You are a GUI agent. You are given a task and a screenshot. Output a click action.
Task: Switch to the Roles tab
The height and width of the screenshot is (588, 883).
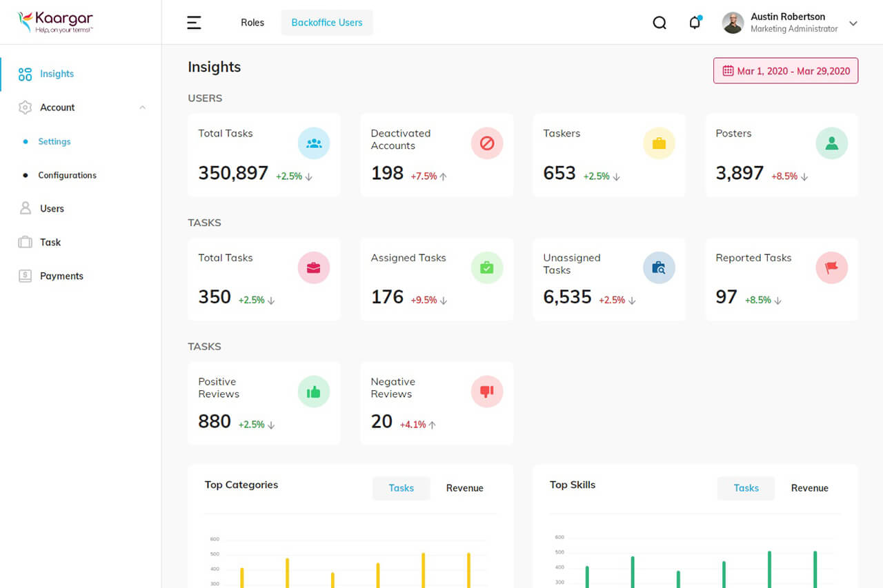click(252, 23)
